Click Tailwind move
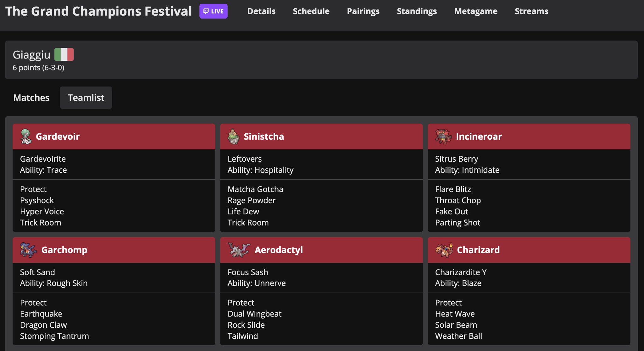The image size is (644, 351). click(x=243, y=336)
